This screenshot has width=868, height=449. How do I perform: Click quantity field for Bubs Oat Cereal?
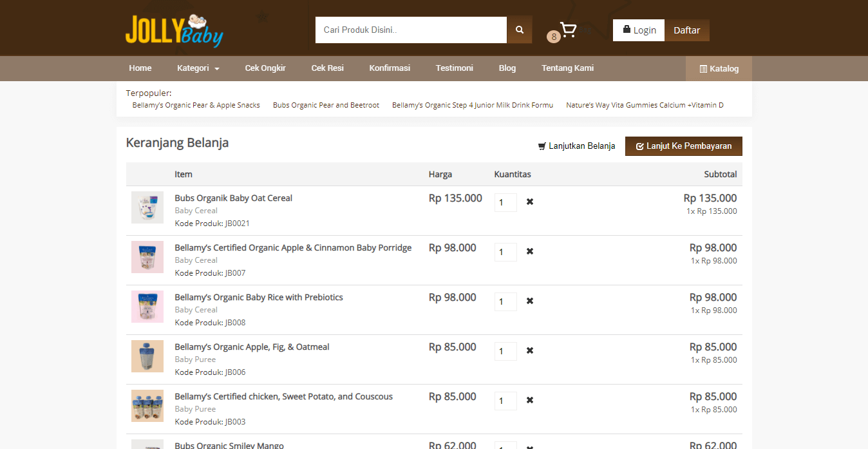point(505,202)
